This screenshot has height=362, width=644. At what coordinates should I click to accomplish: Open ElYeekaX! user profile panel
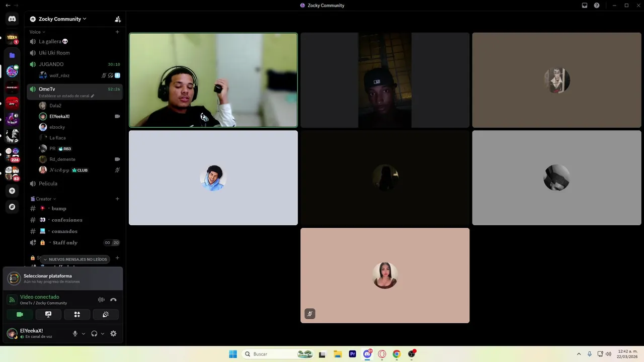[36, 333]
